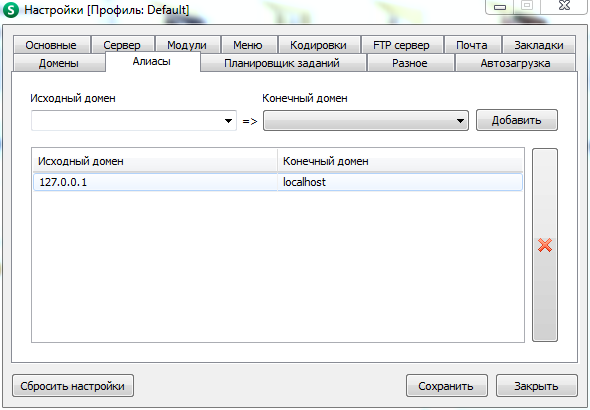Click the active Алиасы tab
590x410 pixels.
[x=152, y=61]
